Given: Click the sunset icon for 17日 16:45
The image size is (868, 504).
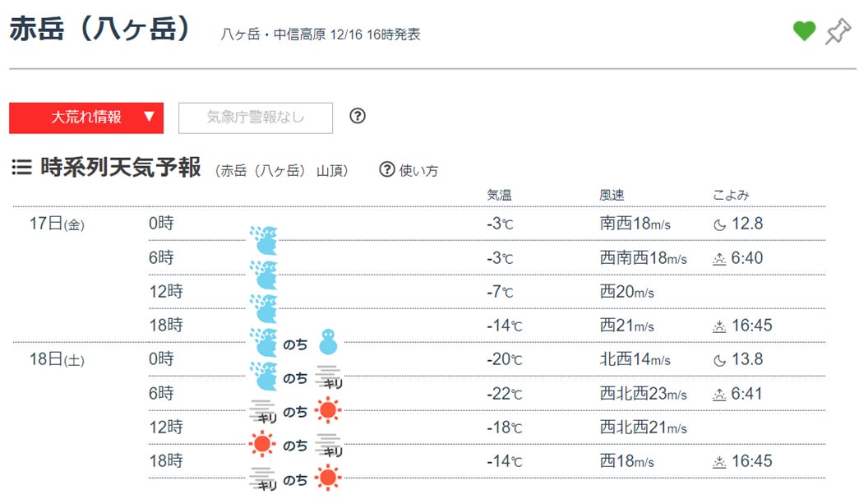Looking at the screenshot, I should pyautogui.click(x=720, y=326).
